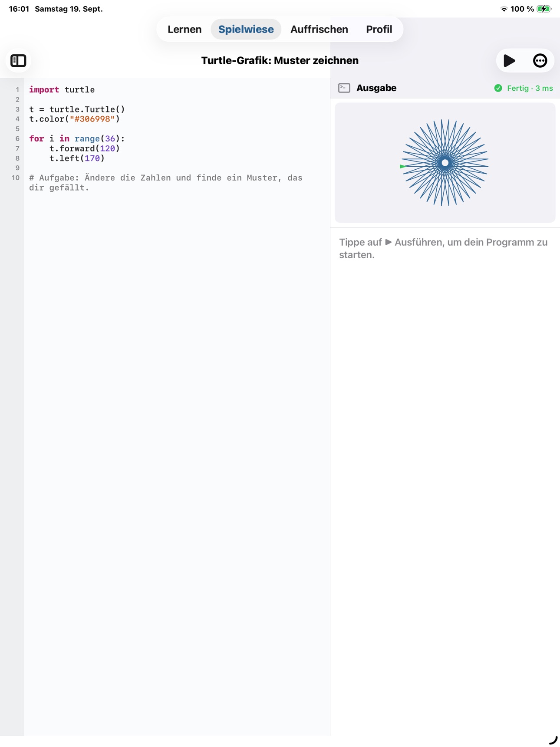Click the Aufgabe comment line
This screenshot has height=747, width=560.
coord(166,183)
